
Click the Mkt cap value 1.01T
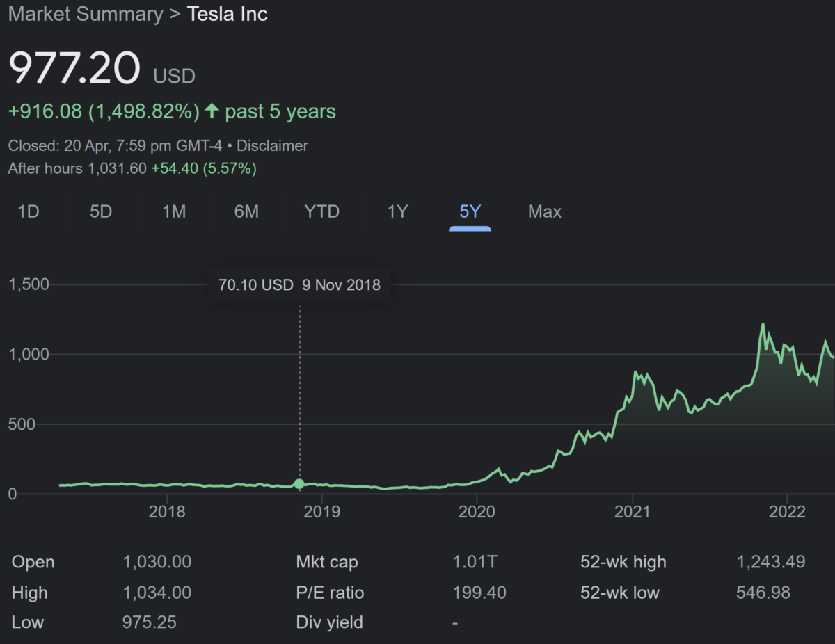(x=475, y=562)
